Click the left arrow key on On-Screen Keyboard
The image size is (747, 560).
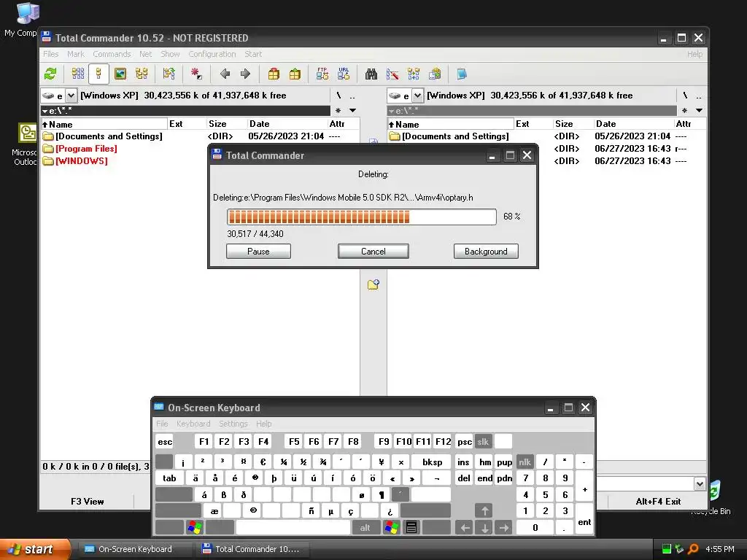coord(465,527)
